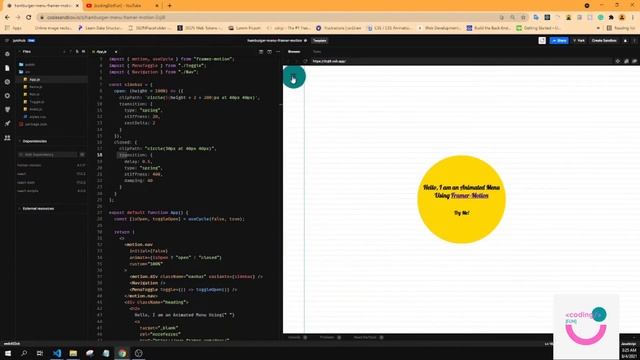Click taskbar search magnifier icon
Image resolution: width=640 pixels, height=360 pixels.
pos(24,353)
